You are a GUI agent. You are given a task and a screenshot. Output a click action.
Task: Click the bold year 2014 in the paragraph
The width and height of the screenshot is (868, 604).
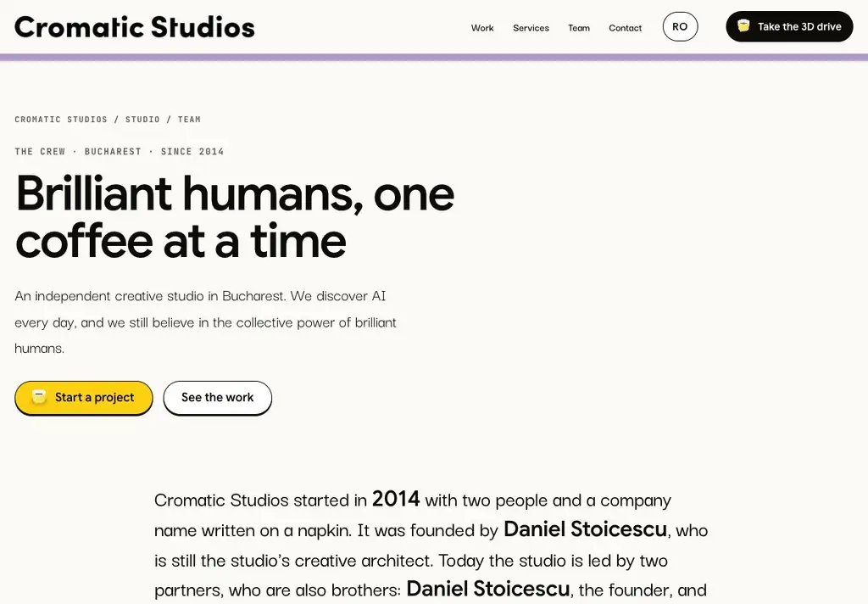[396, 500]
